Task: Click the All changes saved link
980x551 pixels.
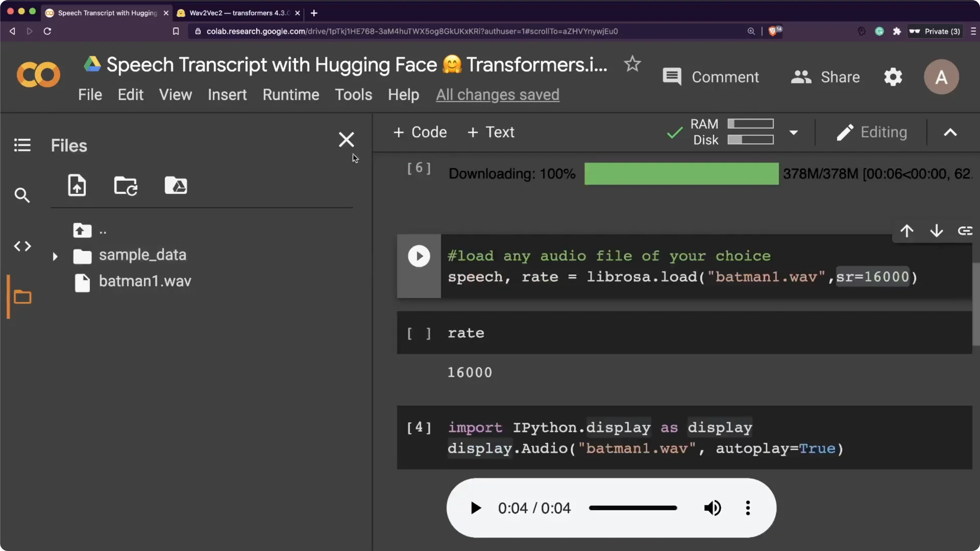Action: pos(498,94)
